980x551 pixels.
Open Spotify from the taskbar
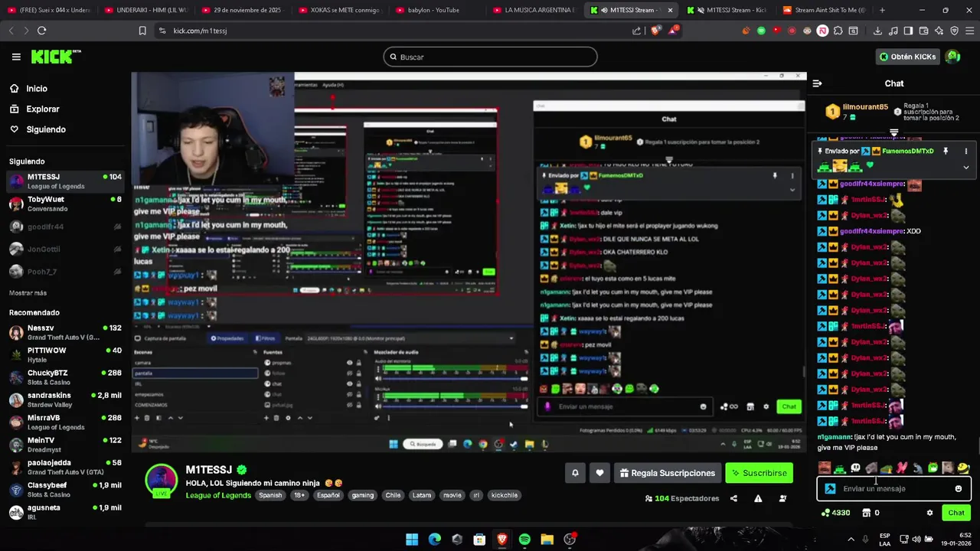point(524,540)
